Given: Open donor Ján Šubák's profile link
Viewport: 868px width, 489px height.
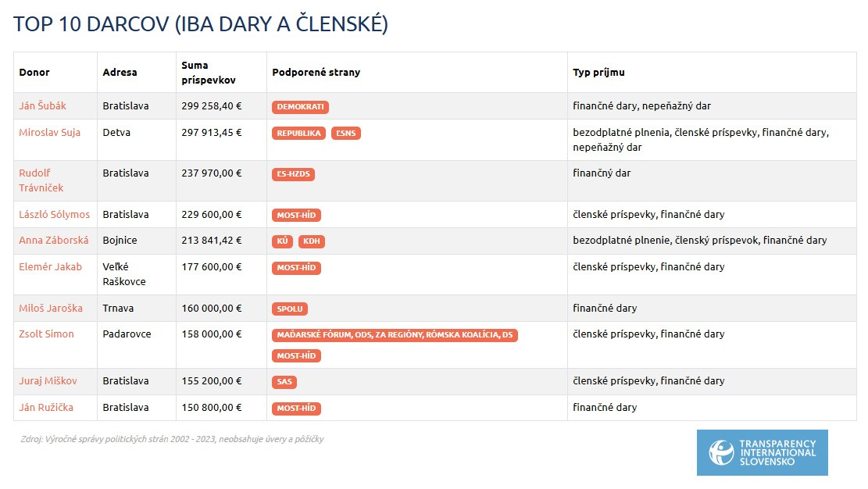Looking at the screenshot, I should 43,105.
